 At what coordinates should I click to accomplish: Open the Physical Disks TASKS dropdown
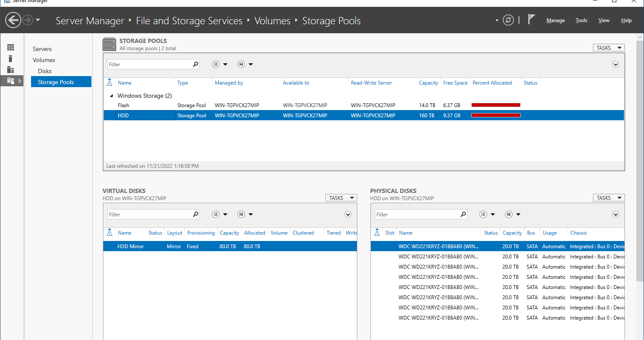pos(609,198)
